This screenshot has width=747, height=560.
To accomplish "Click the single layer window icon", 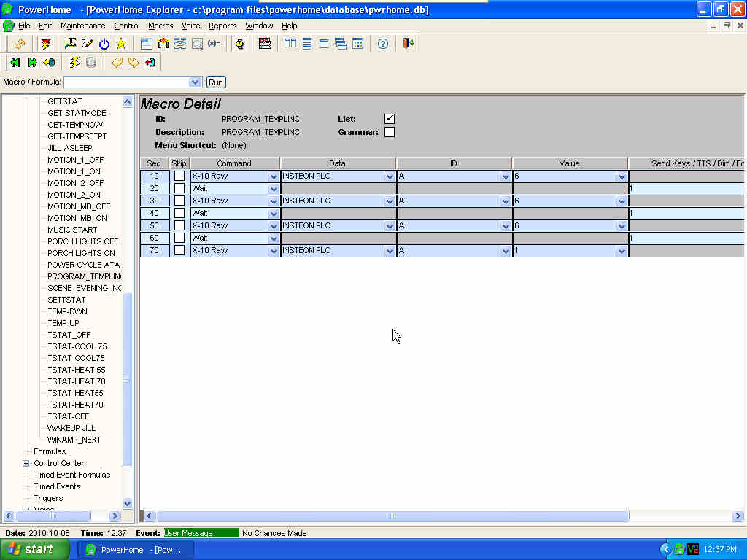I will [324, 44].
